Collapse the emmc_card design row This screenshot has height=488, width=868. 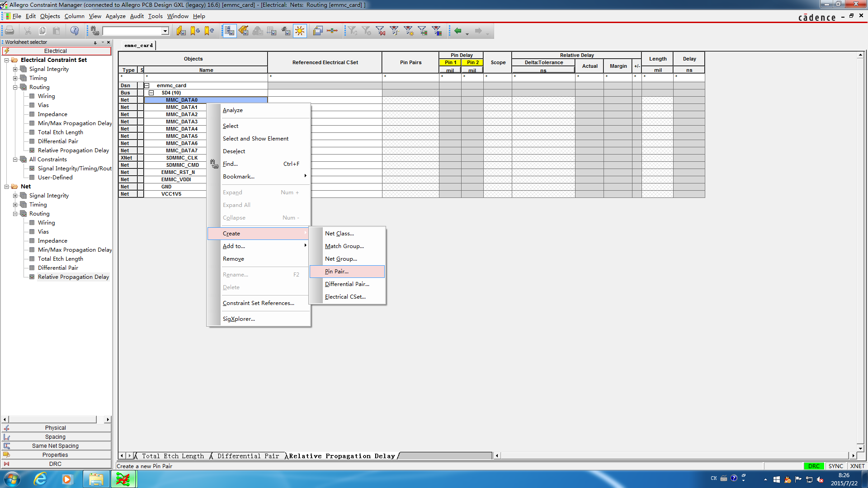pos(147,85)
